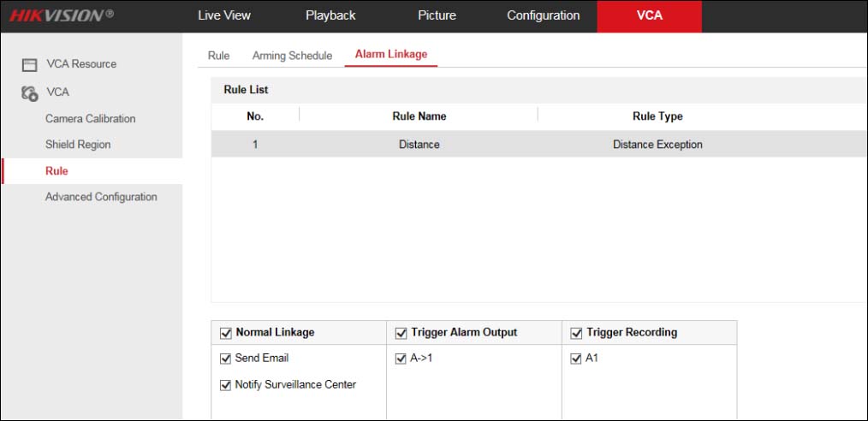
Task: Open VCA Resource in the sidebar
Action: [x=81, y=63]
